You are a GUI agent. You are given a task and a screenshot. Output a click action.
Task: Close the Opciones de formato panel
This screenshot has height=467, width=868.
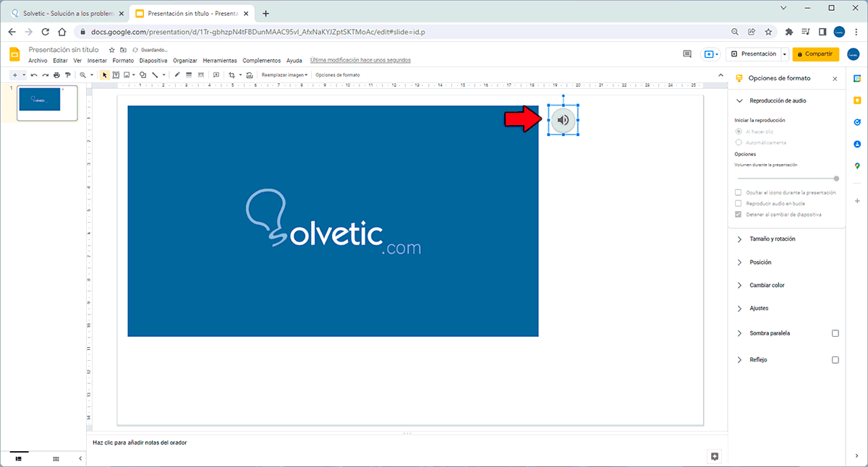(x=835, y=78)
